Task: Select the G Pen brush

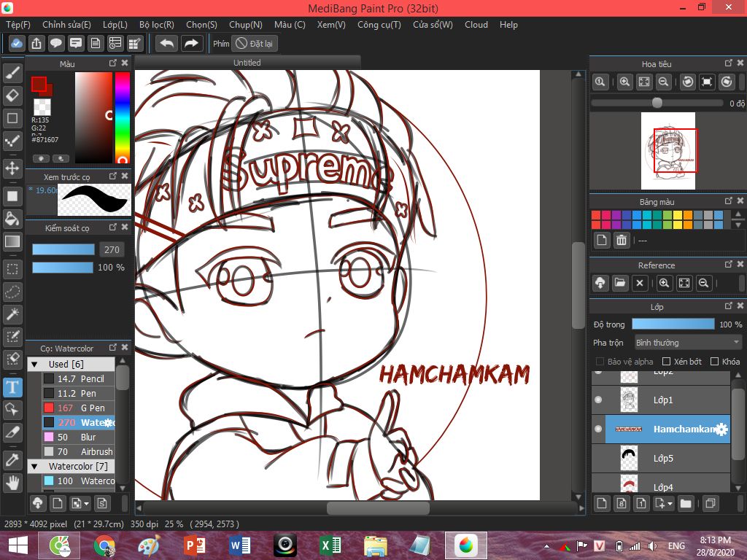Action: (x=79, y=408)
